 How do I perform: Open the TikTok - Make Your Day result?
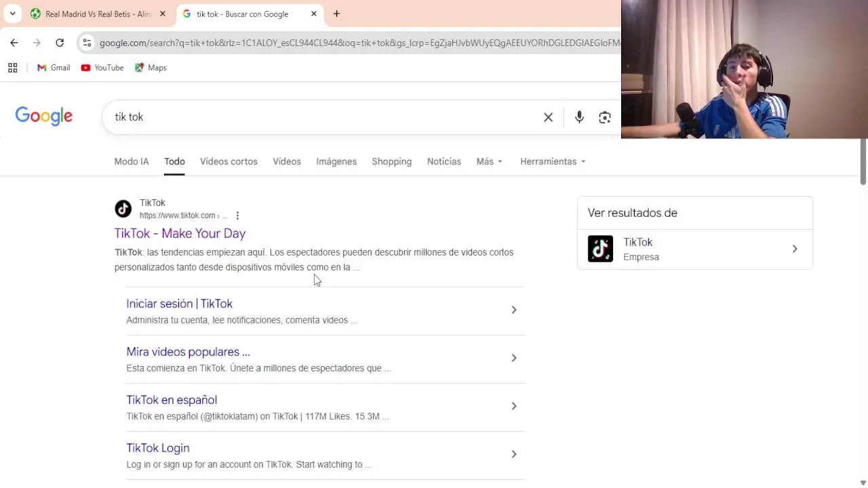(x=180, y=233)
